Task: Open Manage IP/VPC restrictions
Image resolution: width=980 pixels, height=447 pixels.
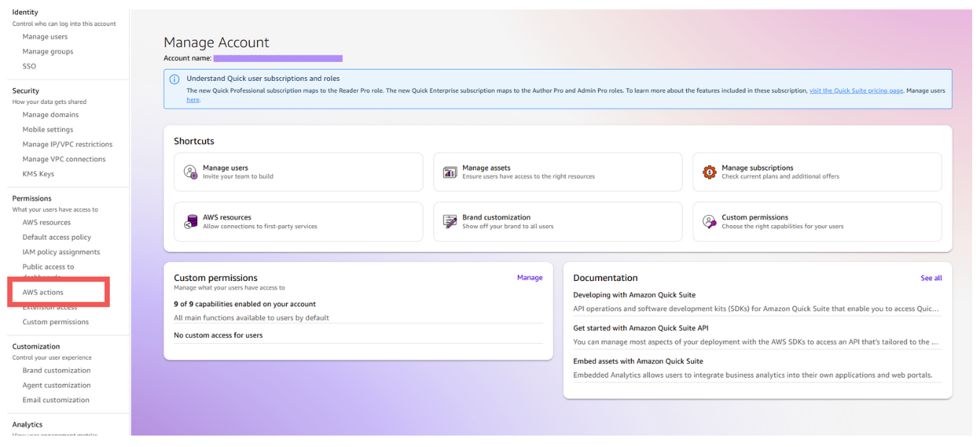Action: click(67, 144)
